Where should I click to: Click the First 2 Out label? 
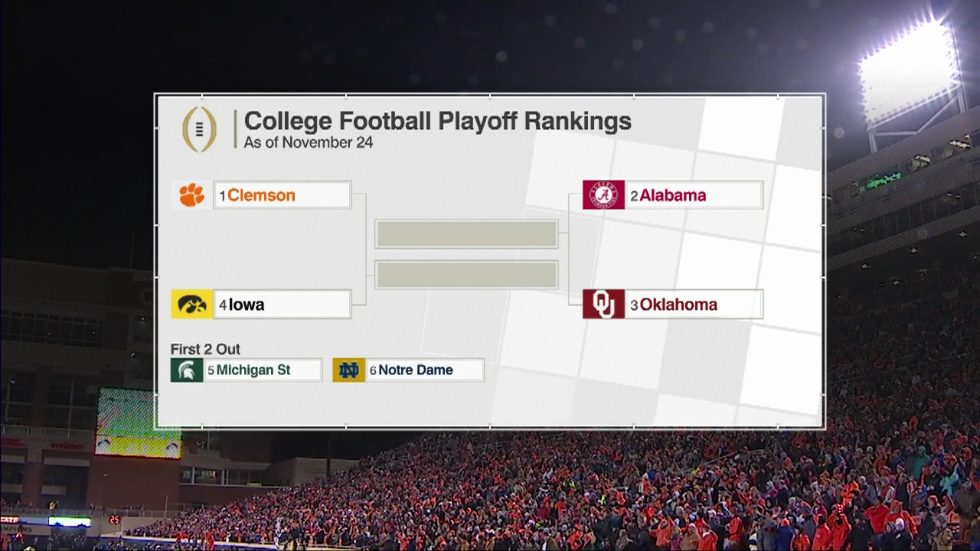[x=205, y=349]
